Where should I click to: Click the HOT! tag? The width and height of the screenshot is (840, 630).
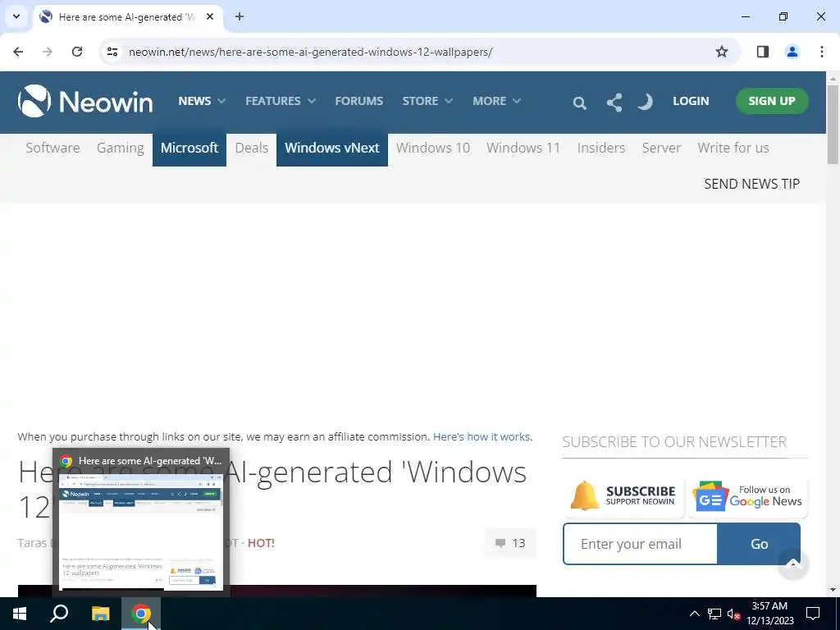pyautogui.click(x=261, y=543)
